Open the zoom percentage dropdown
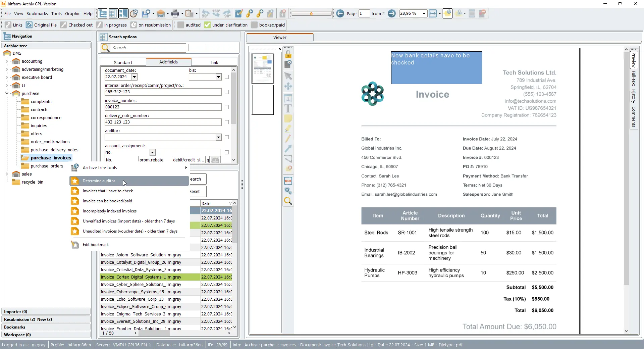 [424, 13]
